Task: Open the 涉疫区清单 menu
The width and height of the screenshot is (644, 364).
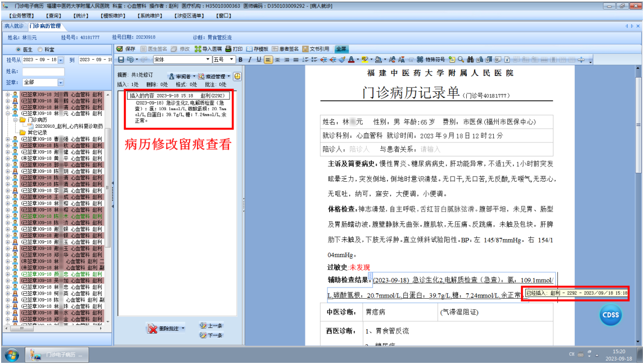Action: coord(190,16)
